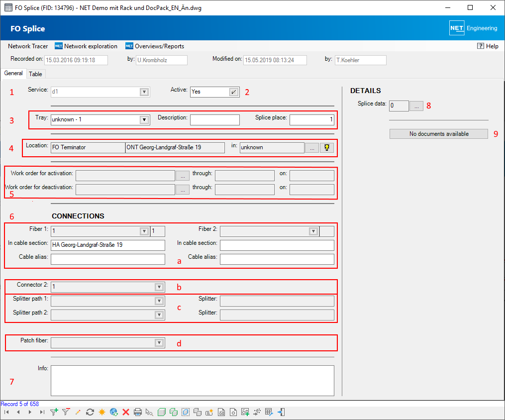Viewport: 505px width, 420px height.
Task: Expand the Connector 2 dropdown
Action: tap(159, 287)
